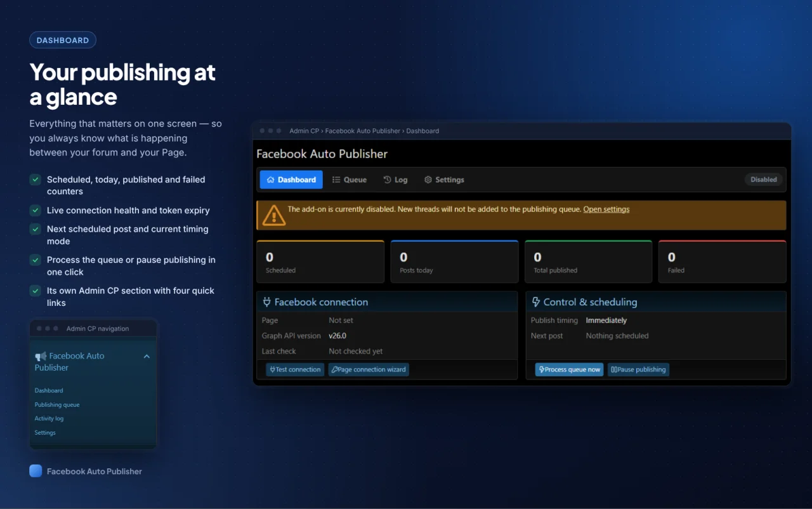The height and width of the screenshot is (509, 812).
Task: Click the Scheduled counter card
Action: pyautogui.click(x=320, y=261)
